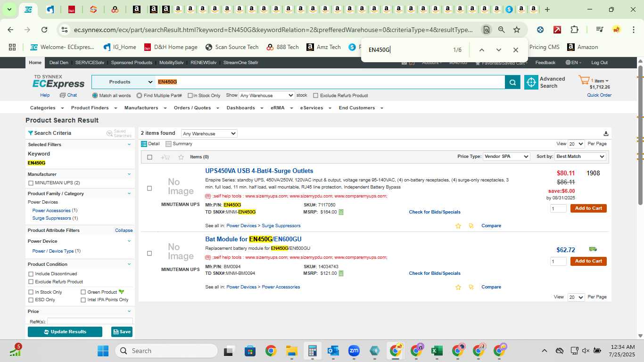This screenshot has height=362, width=644.
Task: Check Green Product filter
Action: 83,292
